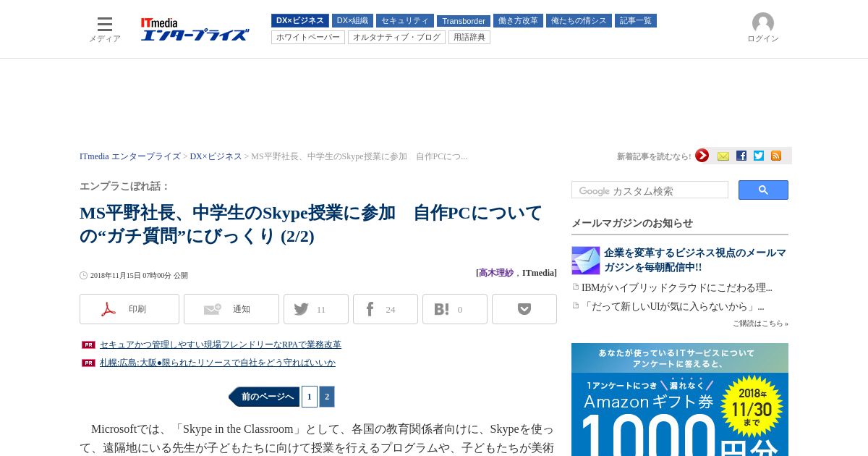Click the 通知 notification button

coord(231,309)
